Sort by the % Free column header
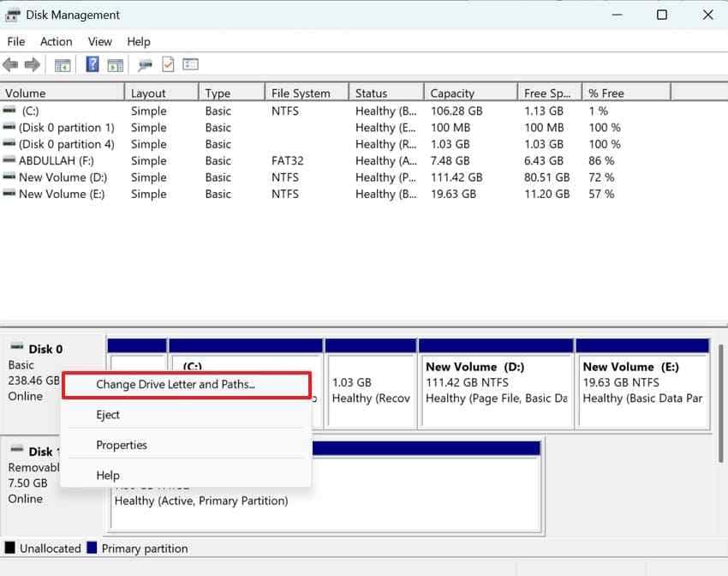Viewport: 728px width, 576px height. click(626, 93)
